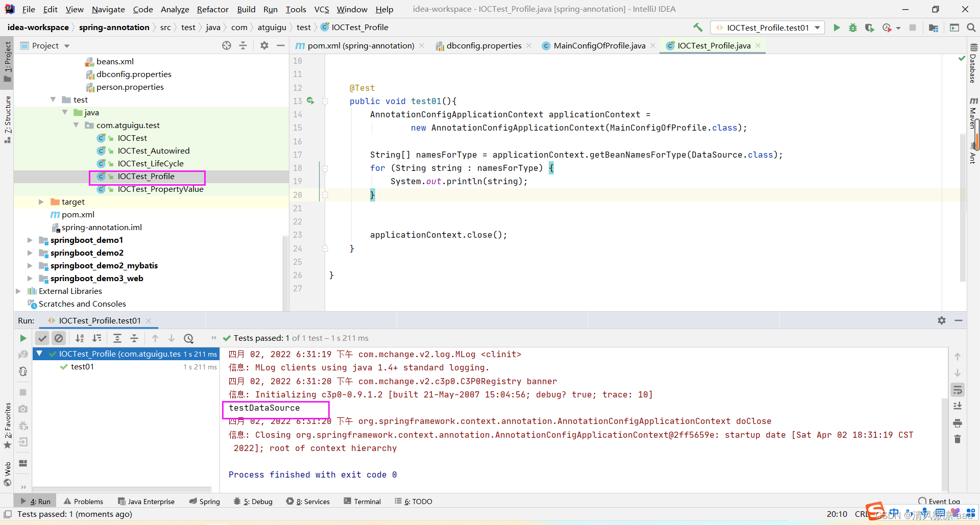Viewport: 980px width, 525px height.
Task: Open test history clock icon
Action: click(189, 338)
